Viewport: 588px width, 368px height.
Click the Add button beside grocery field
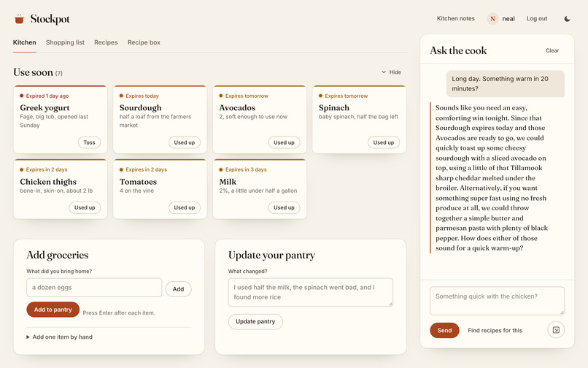(x=178, y=288)
